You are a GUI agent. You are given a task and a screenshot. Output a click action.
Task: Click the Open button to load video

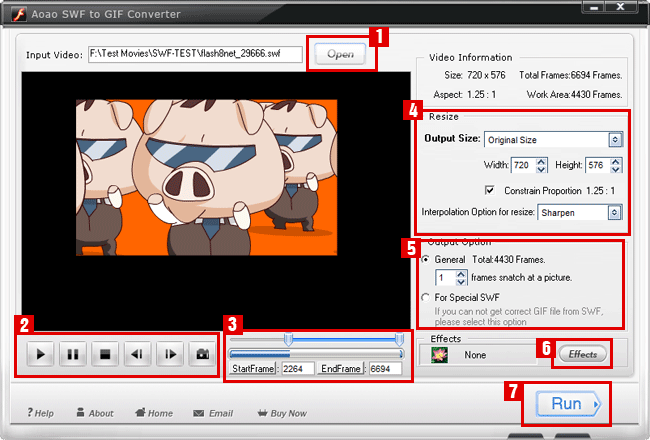[x=340, y=54]
